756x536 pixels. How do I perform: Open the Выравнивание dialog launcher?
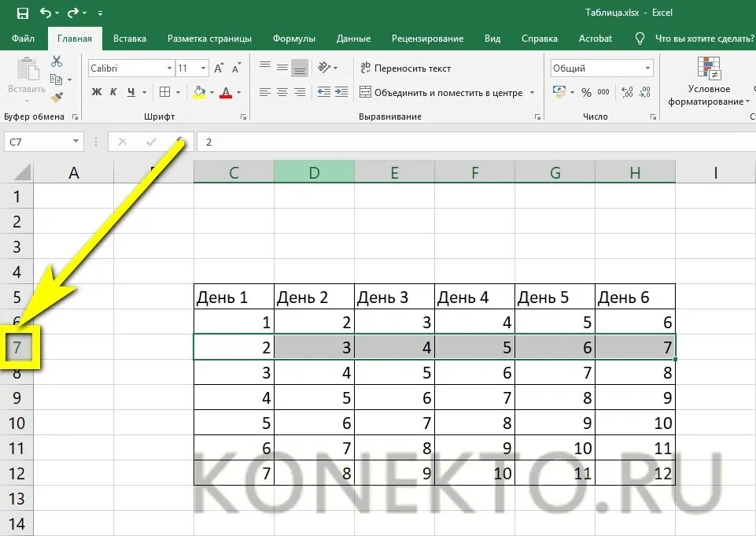click(537, 116)
